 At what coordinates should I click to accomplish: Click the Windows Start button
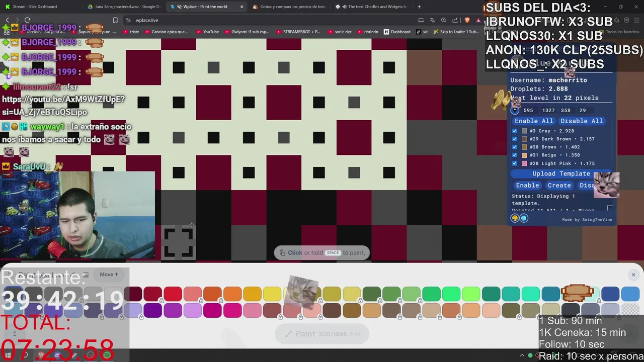[8, 355]
